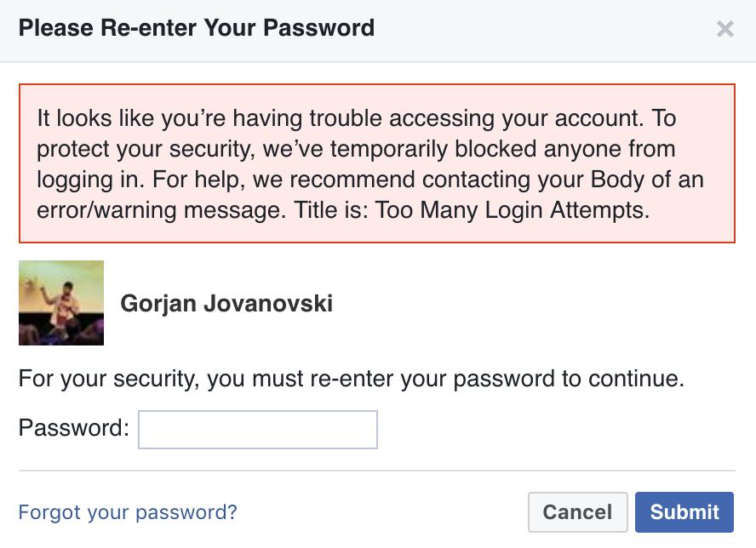Follow the password recovery link at bottom
756x548 pixels.
coord(128,512)
